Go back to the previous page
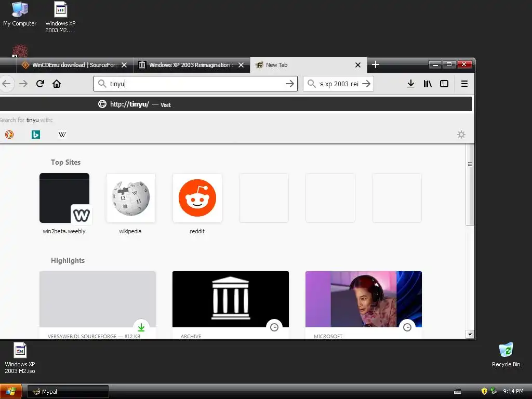532x399 pixels. (x=6, y=84)
